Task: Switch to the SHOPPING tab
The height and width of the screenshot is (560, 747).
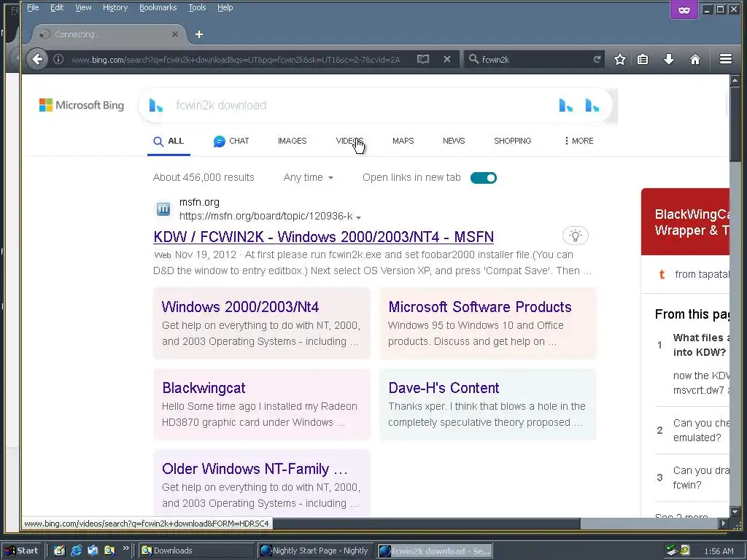Action: (x=513, y=141)
